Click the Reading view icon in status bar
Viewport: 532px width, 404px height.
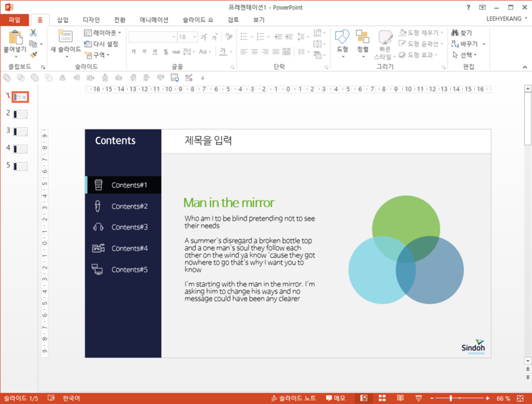400,398
